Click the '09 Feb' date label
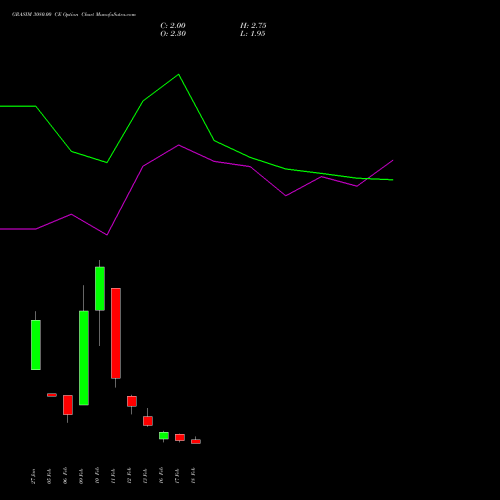This screenshot has width=500, height=500. (x=81, y=476)
